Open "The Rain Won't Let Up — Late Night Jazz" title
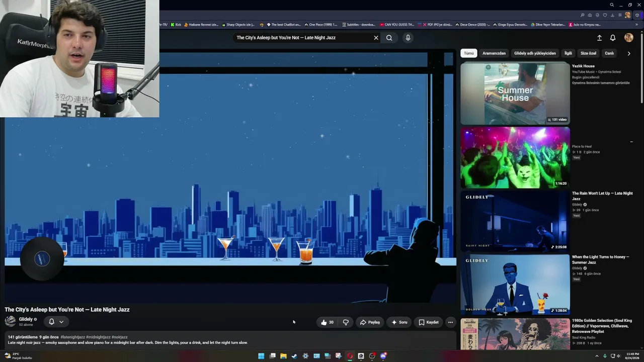 (x=602, y=196)
